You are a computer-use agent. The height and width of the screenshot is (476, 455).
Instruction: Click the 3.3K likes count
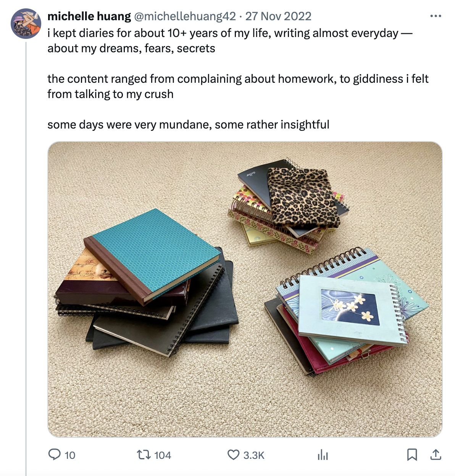(254, 455)
